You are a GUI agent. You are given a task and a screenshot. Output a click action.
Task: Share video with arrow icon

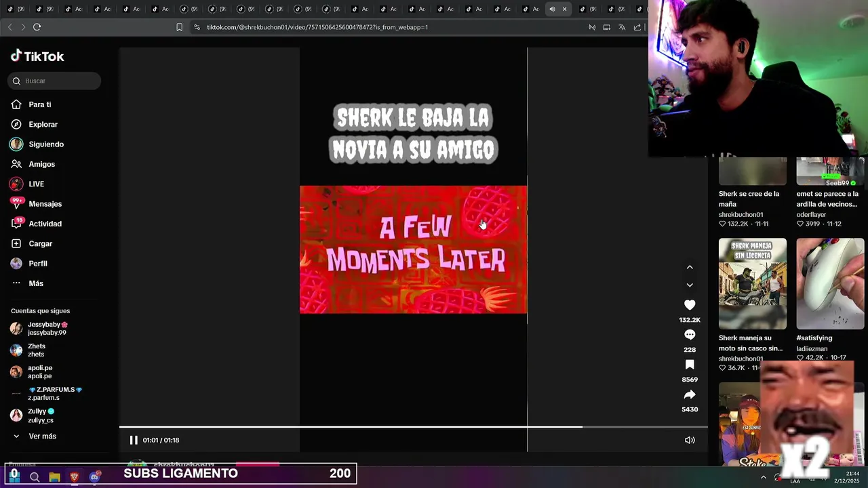(x=690, y=394)
